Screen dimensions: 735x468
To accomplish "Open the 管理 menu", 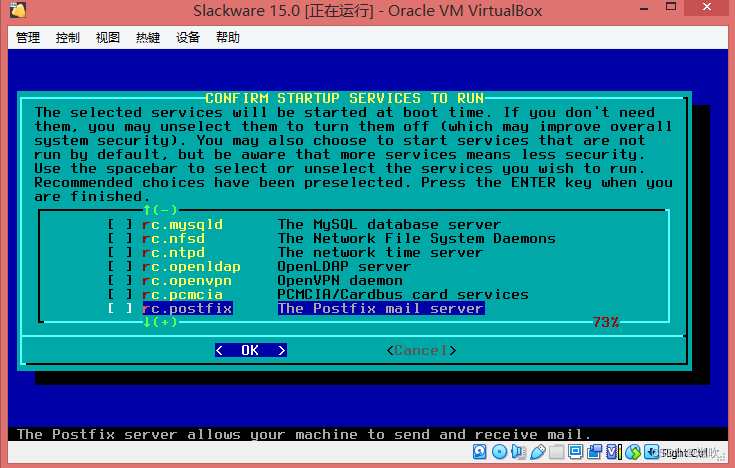I will [28, 38].
